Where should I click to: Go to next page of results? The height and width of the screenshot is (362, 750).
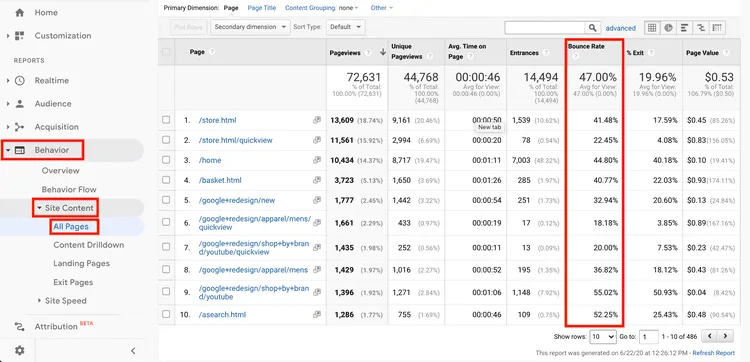pos(726,337)
